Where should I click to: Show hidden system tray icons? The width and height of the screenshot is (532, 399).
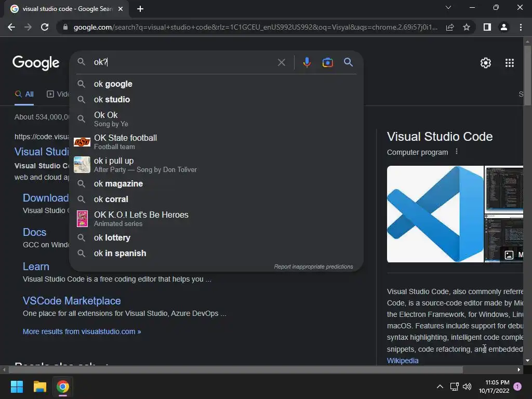coord(440,387)
